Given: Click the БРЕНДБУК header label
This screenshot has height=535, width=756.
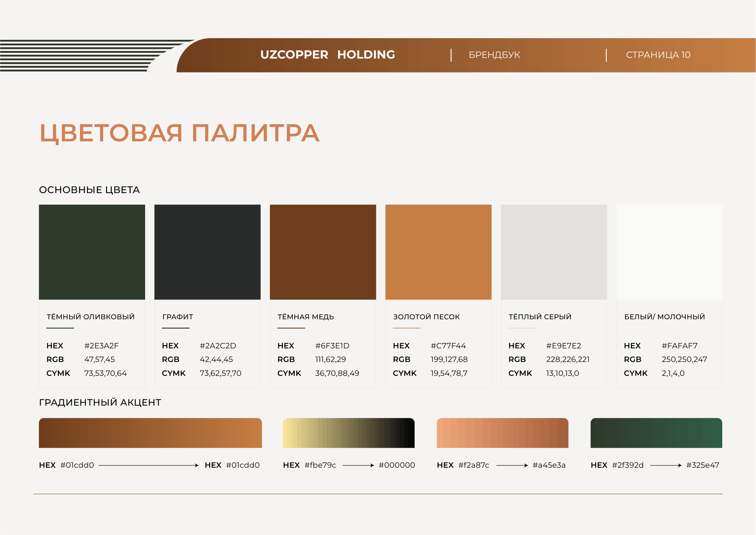Looking at the screenshot, I should click(495, 55).
